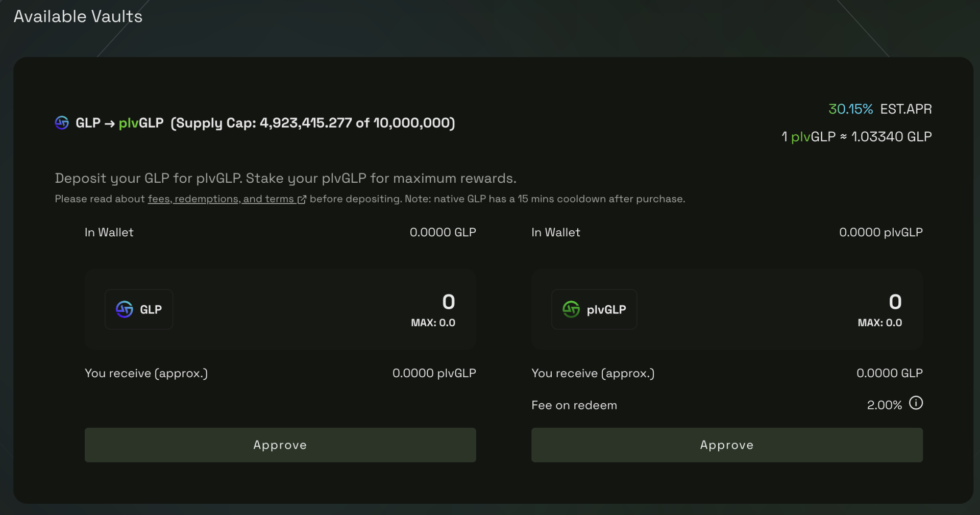
Task: Click the blue GLP token icon
Action: (x=125, y=309)
